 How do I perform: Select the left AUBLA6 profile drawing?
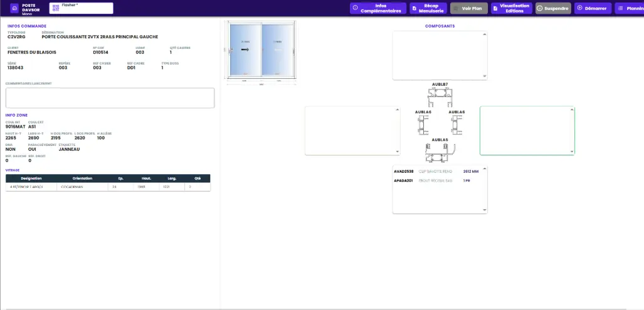point(423,125)
